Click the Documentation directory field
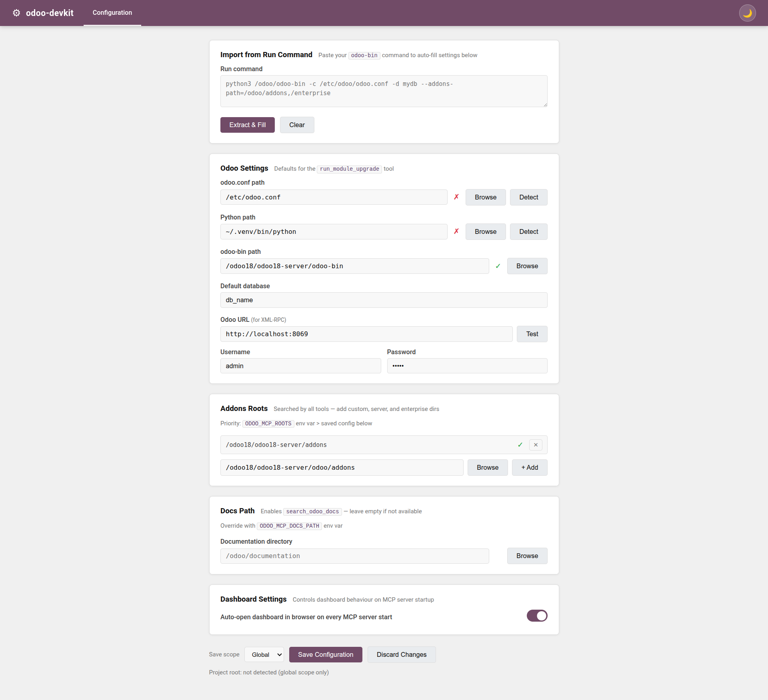 pyautogui.click(x=354, y=556)
